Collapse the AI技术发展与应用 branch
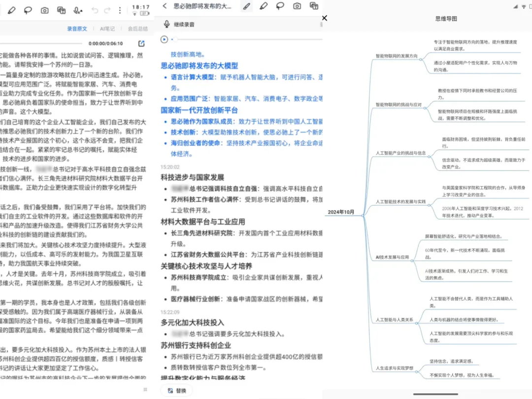532x399 pixels. click(412, 261)
